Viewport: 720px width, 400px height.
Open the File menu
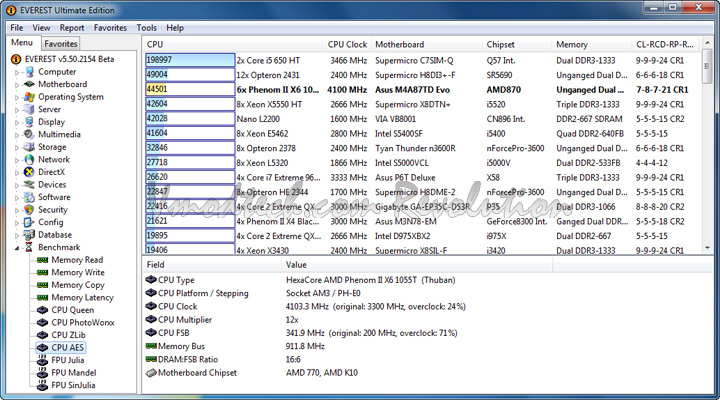[x=17, y=28]
